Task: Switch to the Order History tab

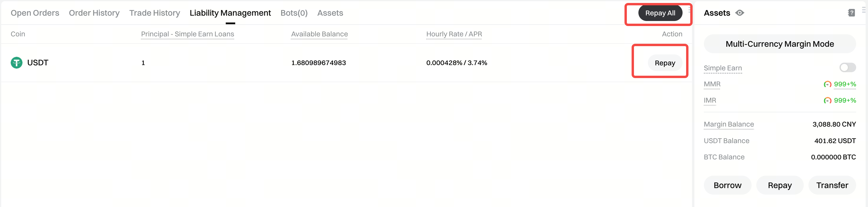Action: pyautogui.click(x=94, y=13)
